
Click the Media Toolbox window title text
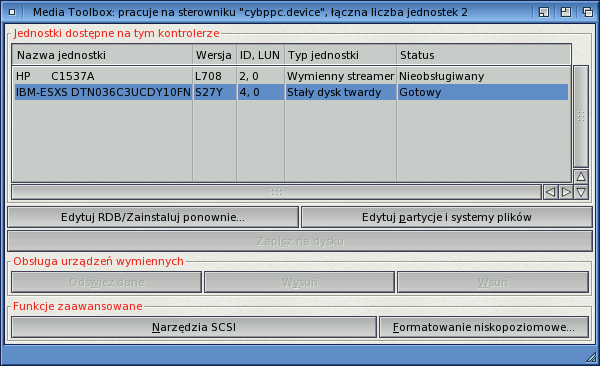click(x=250, y=12)
